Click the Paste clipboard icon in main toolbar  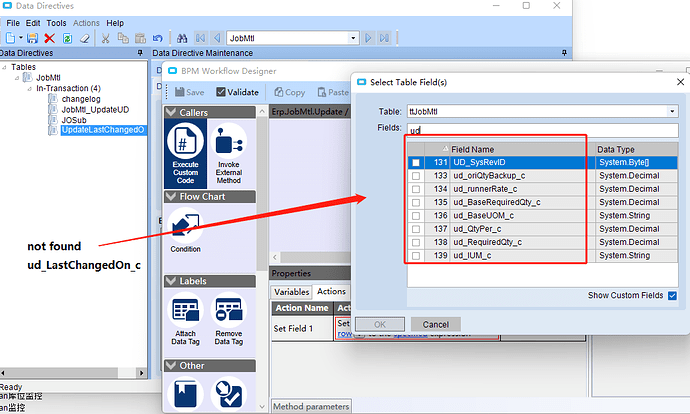(x=140, y=38)
